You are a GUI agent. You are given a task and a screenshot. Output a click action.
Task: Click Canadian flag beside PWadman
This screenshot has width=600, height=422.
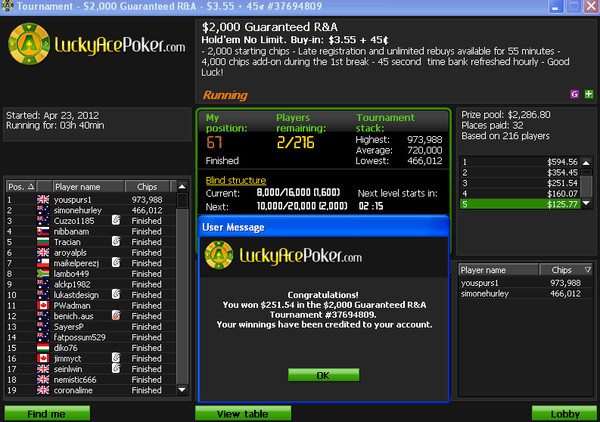point(43,305)
